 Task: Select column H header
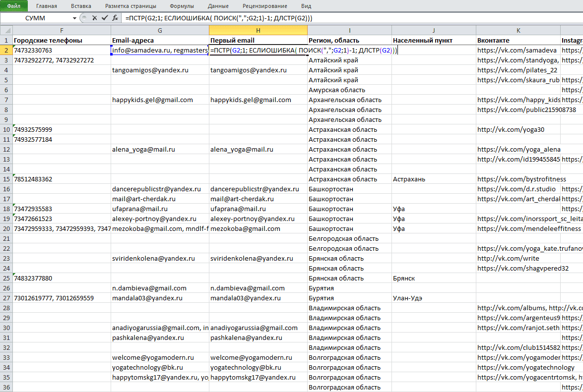click(258, 30)
